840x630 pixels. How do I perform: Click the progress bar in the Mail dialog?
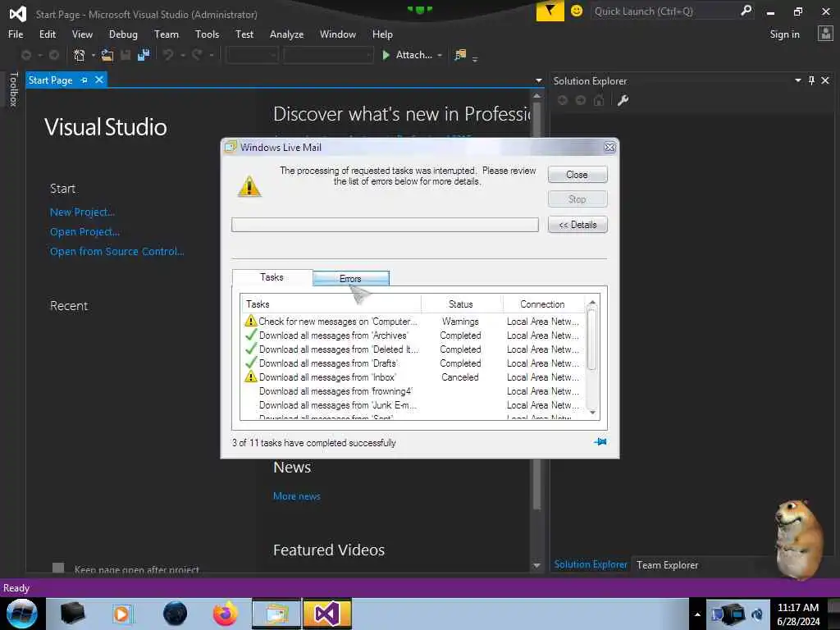coord(385,225)
